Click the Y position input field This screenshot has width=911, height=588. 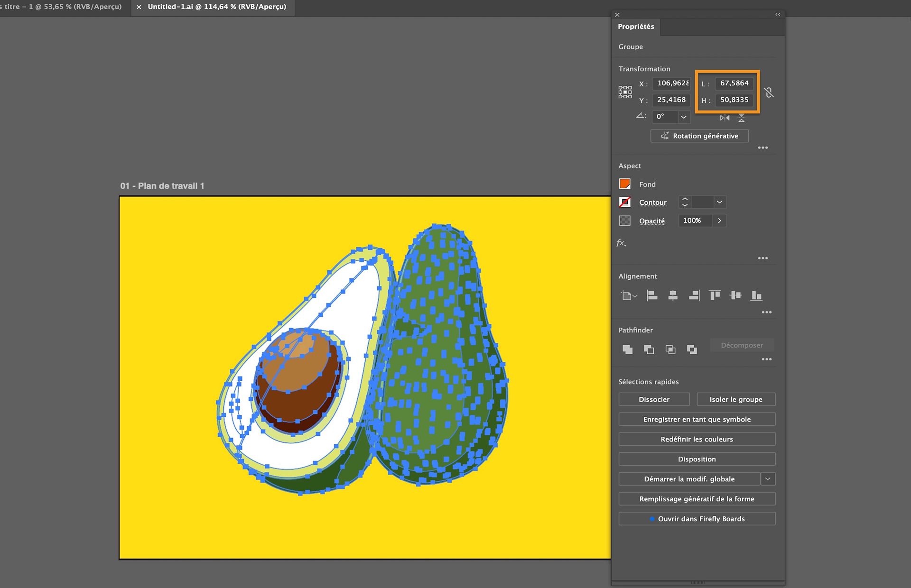671,100
